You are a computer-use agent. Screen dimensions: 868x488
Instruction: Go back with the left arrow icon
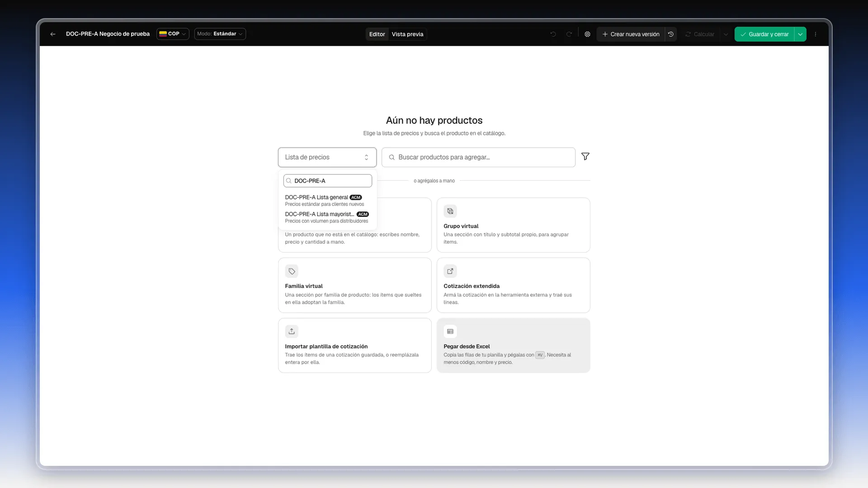click(x=53, y=34)
